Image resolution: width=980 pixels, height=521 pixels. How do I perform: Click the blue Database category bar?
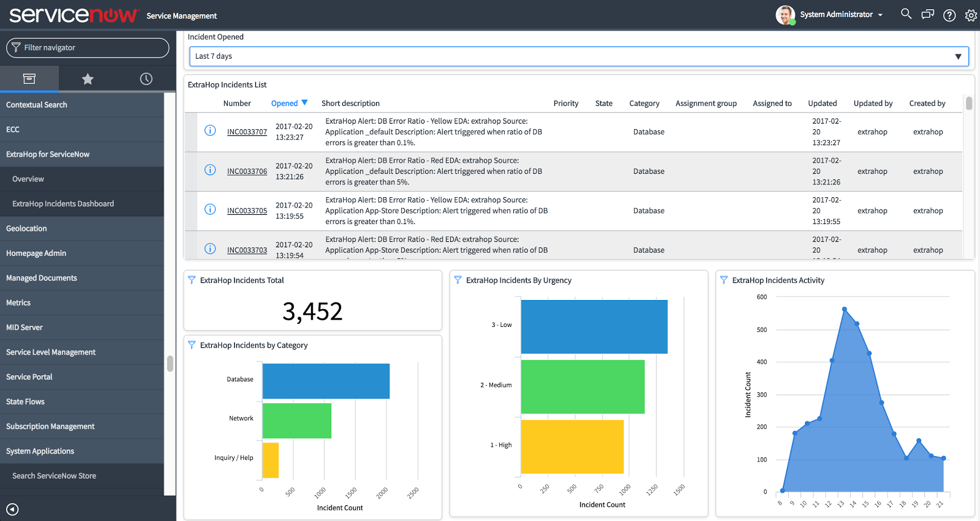(326, 381)
